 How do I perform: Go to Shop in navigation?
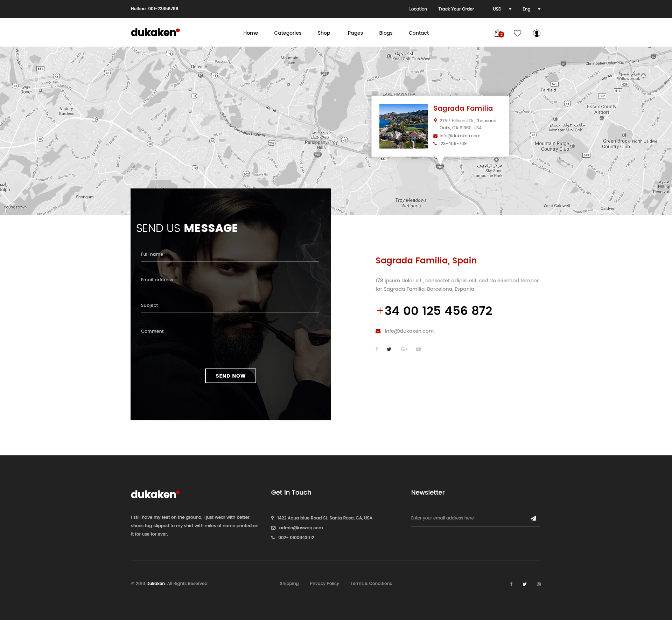pyautogui.click(x=324, y=33)
